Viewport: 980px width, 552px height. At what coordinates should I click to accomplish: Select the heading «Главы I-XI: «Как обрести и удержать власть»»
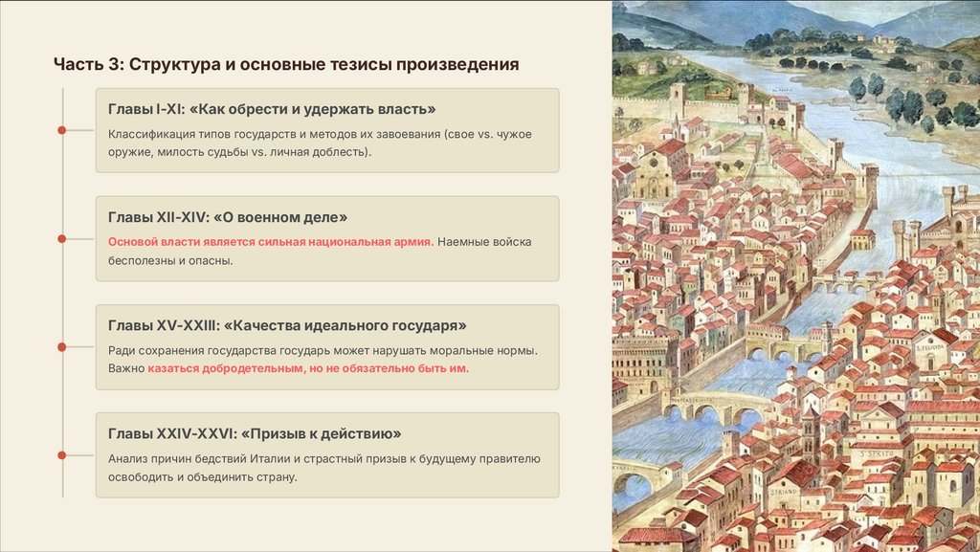(x=272, y=109)
